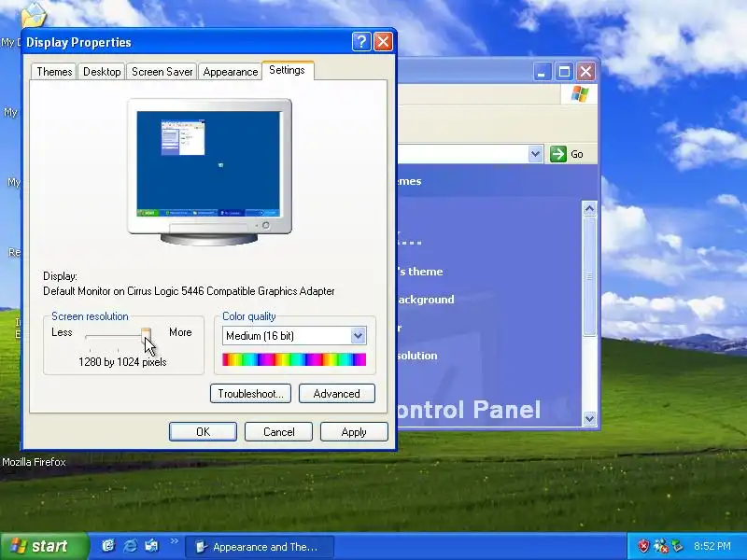
Task: Click the scroll down arrow in Control Panel
Action: click(589, 418)
